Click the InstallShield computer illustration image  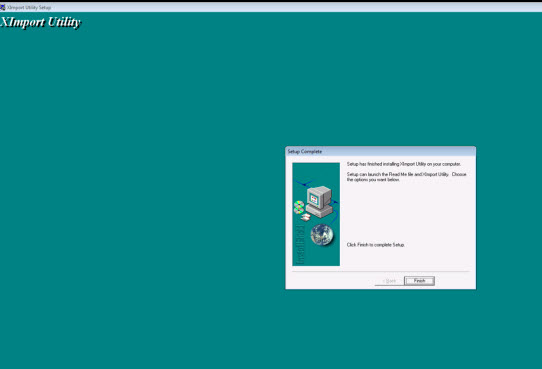[316, 214]
